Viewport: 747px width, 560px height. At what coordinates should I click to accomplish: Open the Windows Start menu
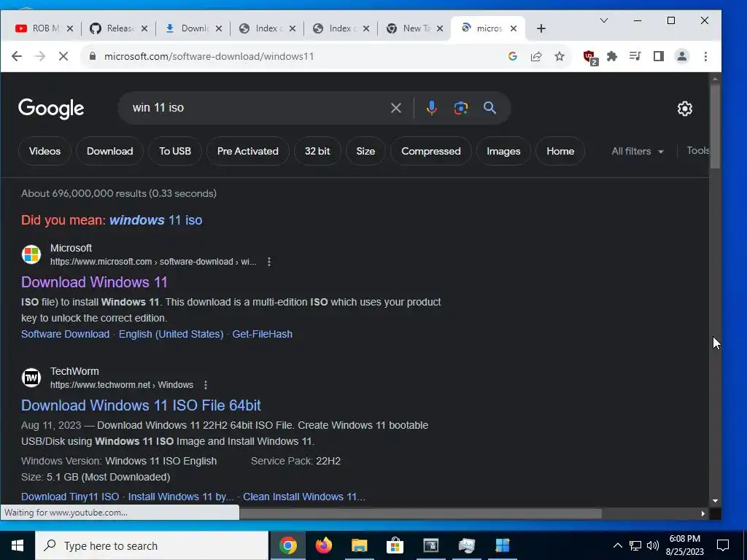click(x=18, y=545)
